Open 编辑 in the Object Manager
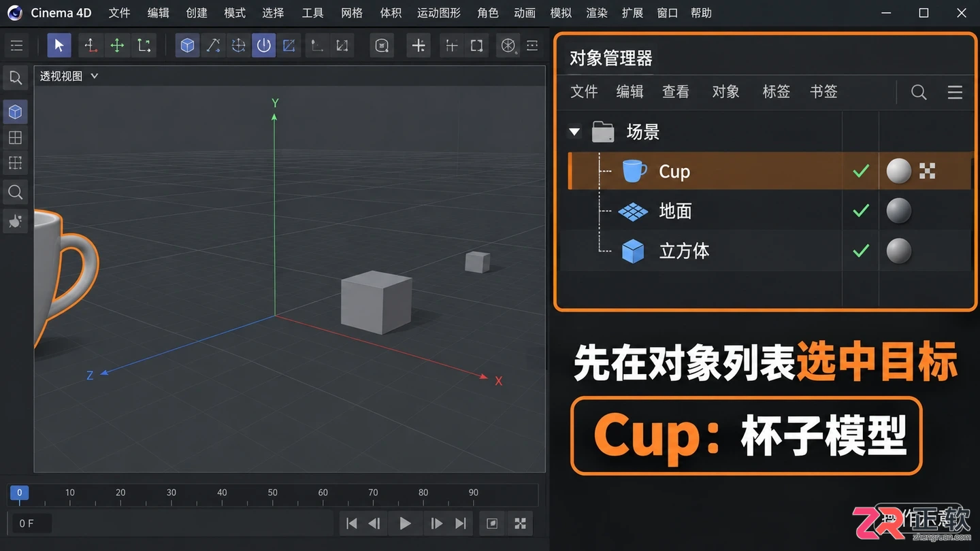 tap(630, 92)
